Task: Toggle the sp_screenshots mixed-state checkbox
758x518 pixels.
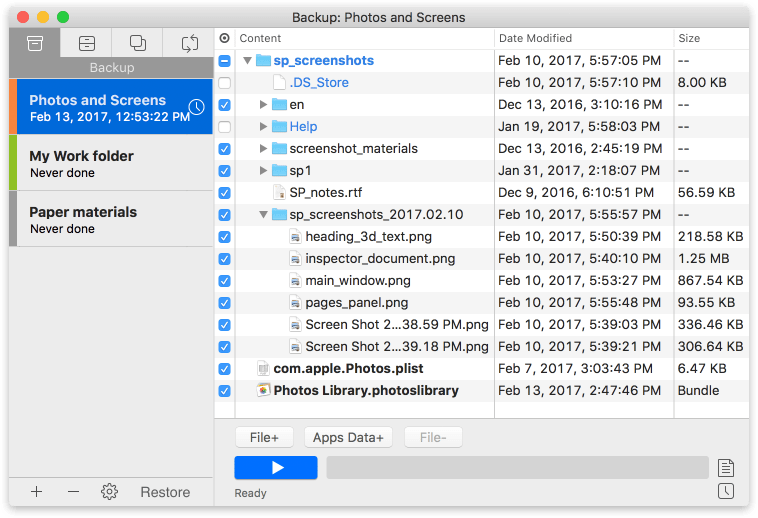Action: pos(224,60)
